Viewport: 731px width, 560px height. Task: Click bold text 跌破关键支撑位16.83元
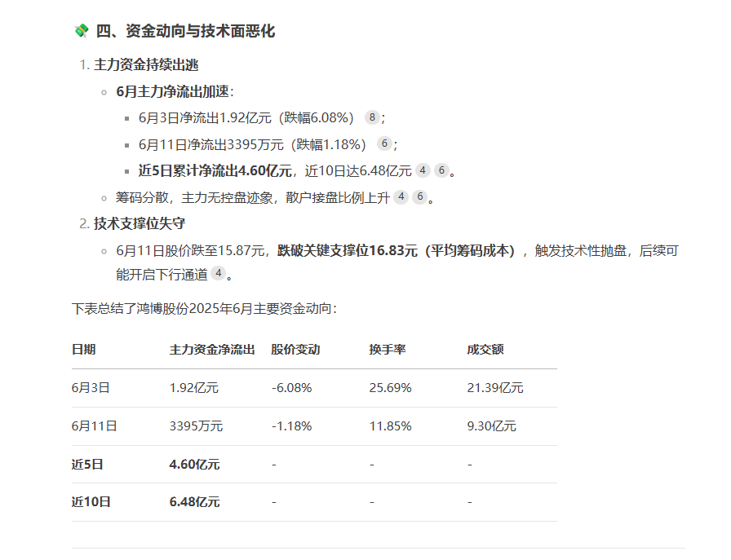coord(348,250)
